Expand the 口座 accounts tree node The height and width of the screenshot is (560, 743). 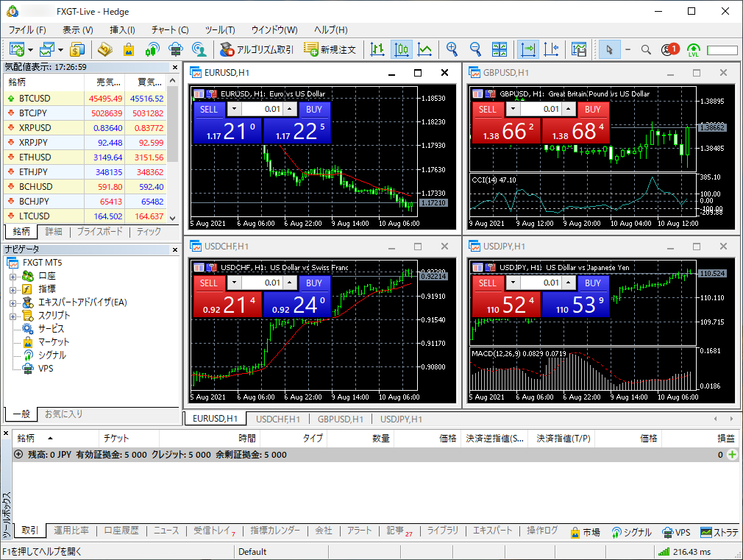13,276
